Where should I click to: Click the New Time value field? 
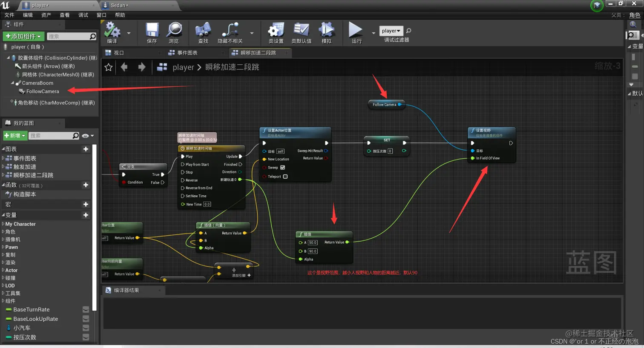[x=207, y=204]
